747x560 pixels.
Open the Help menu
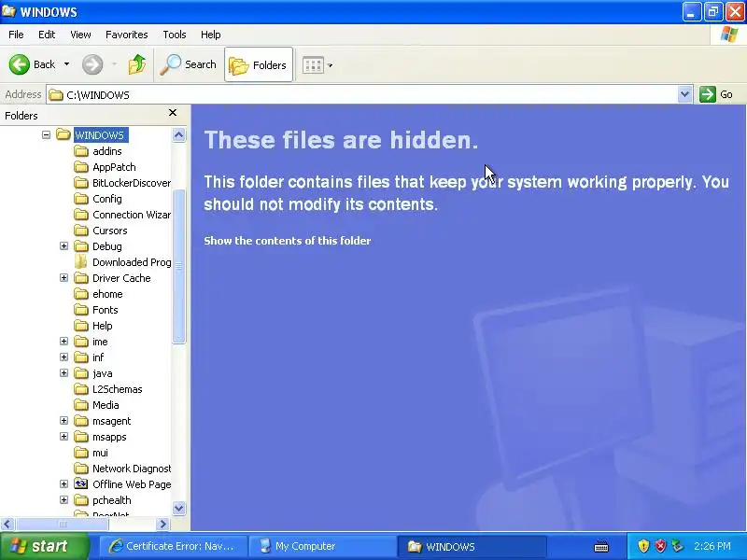click(x=211, y=35)
